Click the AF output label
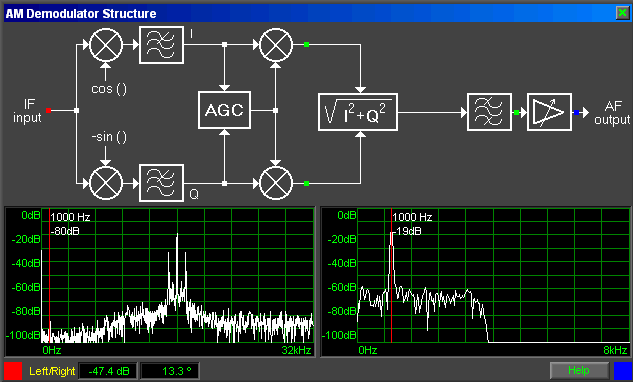This screenshot has height=382, width=633. [x=612, y=113]
